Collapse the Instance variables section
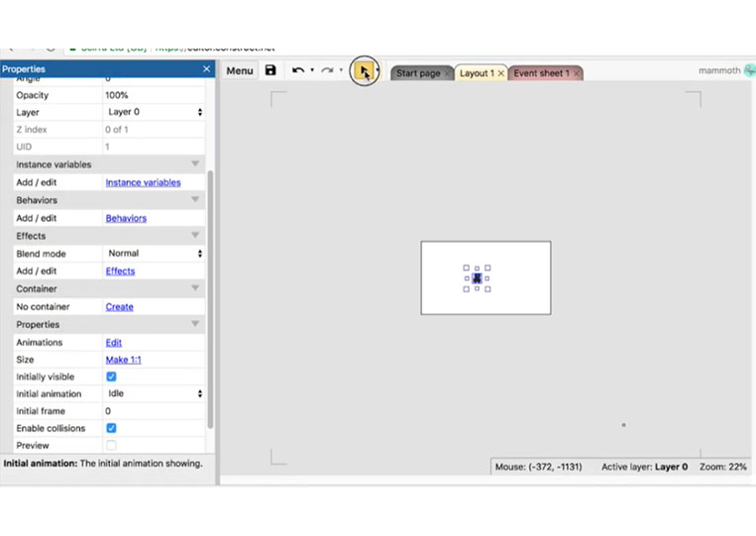 point(195,163)
